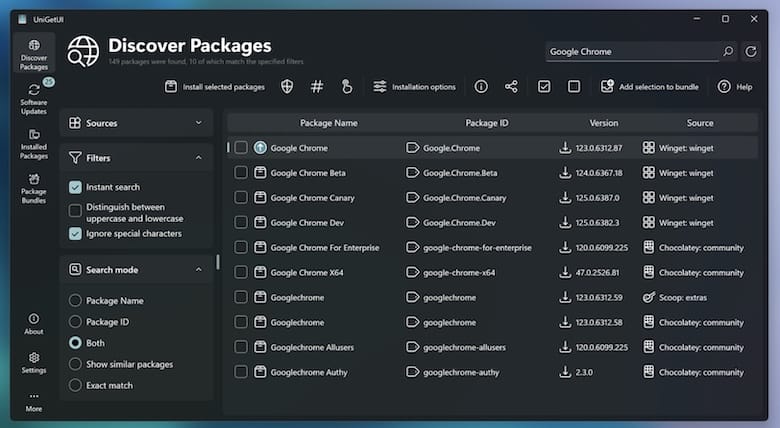The image size is (780, 428).
Task: Click the Search mode magnifier icon
Action: pyautogui.click(x=75, y=269)
